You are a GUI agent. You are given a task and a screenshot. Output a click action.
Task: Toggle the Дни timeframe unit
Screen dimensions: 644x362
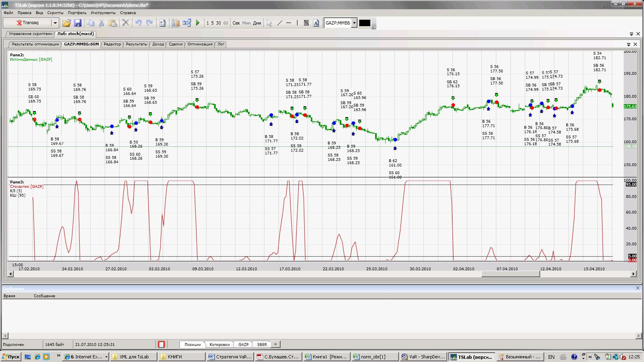tap(257, 23)
